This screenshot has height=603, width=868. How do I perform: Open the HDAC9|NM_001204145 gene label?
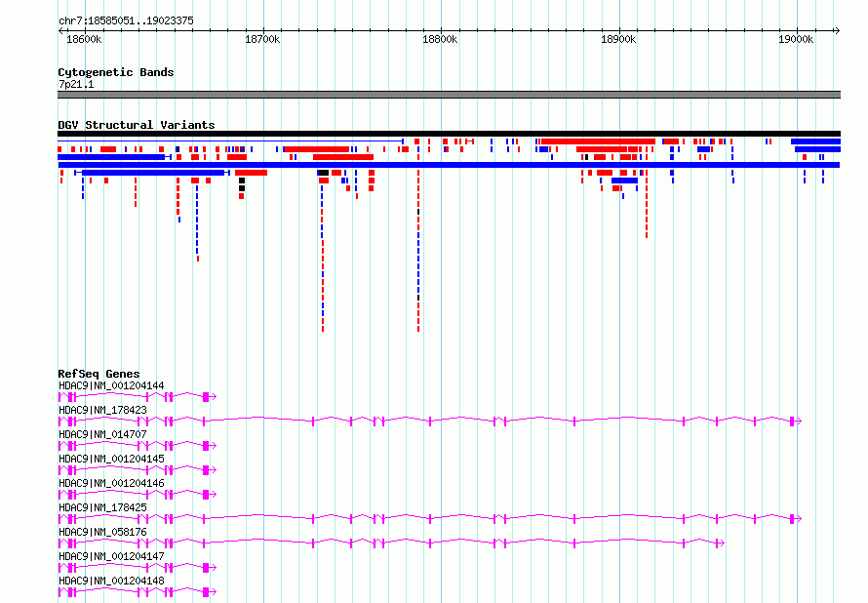click(x=111, y=459)
